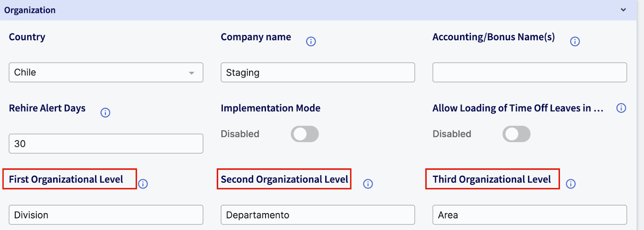Click the Rehire Alert Days info icon
The image size is (644, 230).
click(x=105, y=113)
